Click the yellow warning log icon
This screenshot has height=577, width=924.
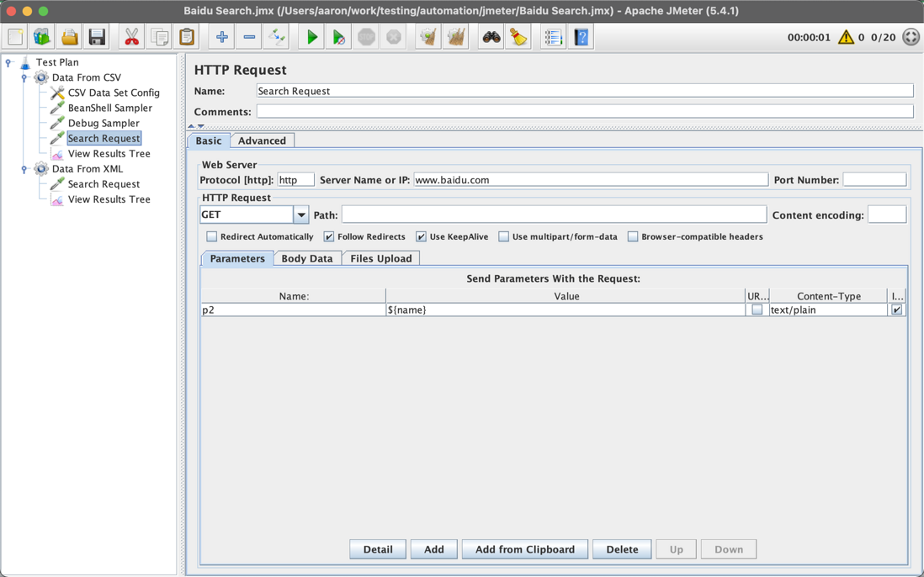846,37
